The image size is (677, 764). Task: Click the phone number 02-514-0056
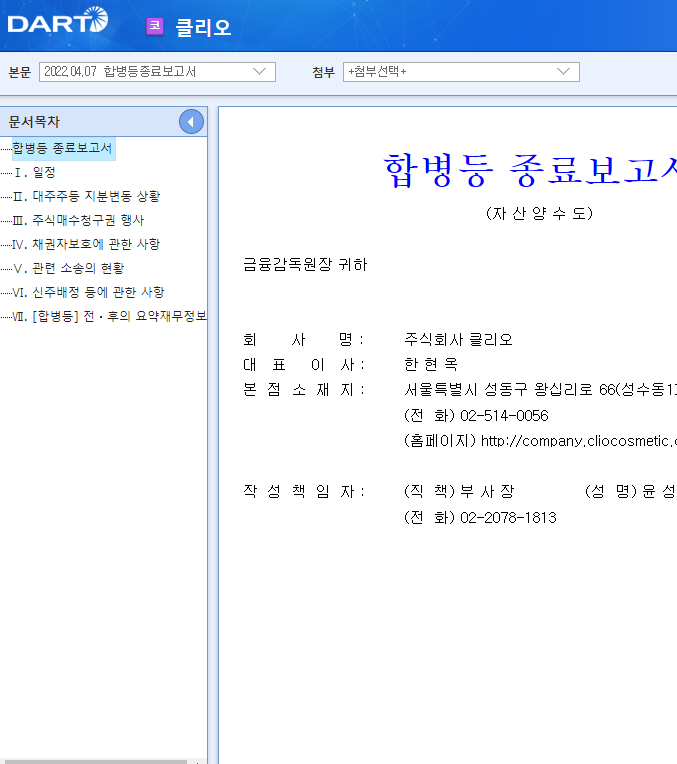point(504,416)
